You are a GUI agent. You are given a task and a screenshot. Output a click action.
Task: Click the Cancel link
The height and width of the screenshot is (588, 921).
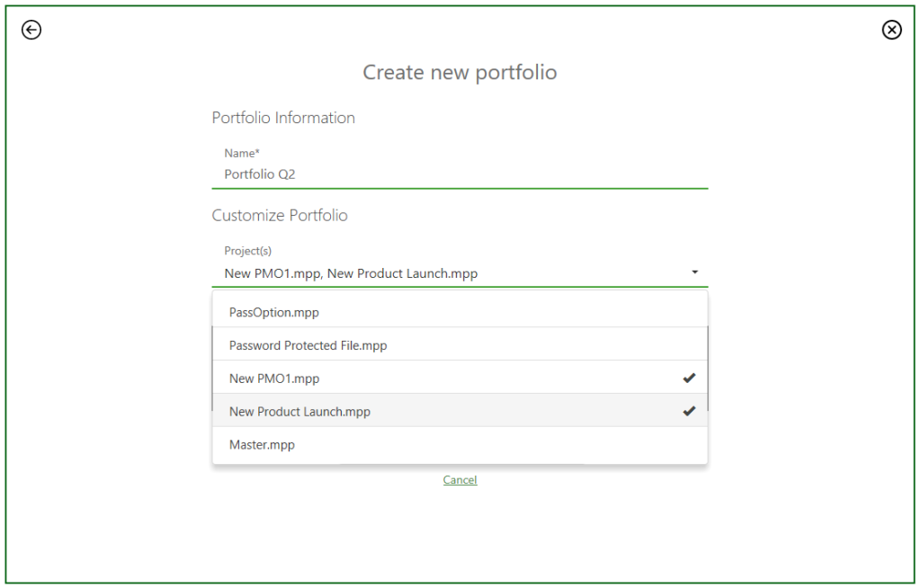460,479
